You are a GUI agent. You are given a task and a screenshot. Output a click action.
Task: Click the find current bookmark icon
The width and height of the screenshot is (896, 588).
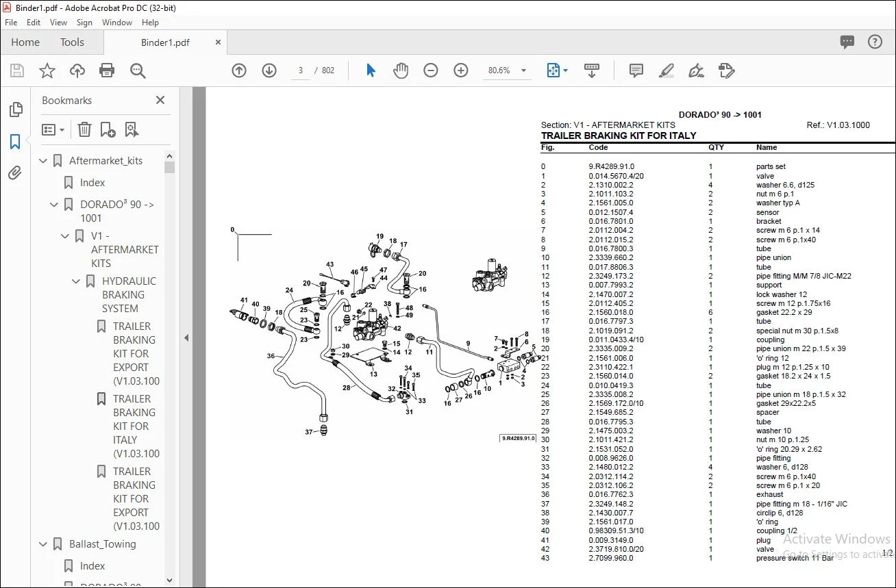132,129
